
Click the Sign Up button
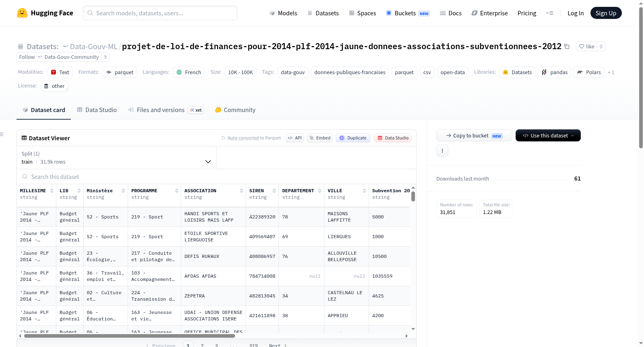click(606, 13)
